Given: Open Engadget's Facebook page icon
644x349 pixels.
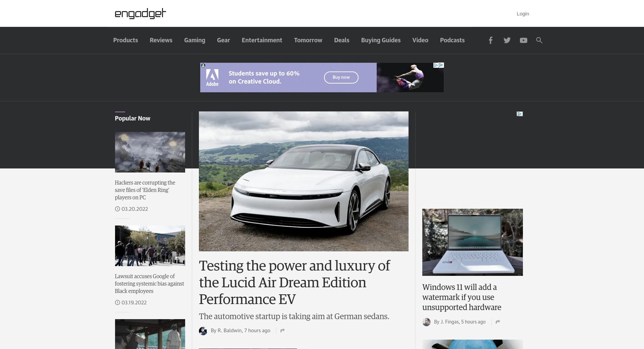Looking at the screenshot, I should [x=490, y=40].
